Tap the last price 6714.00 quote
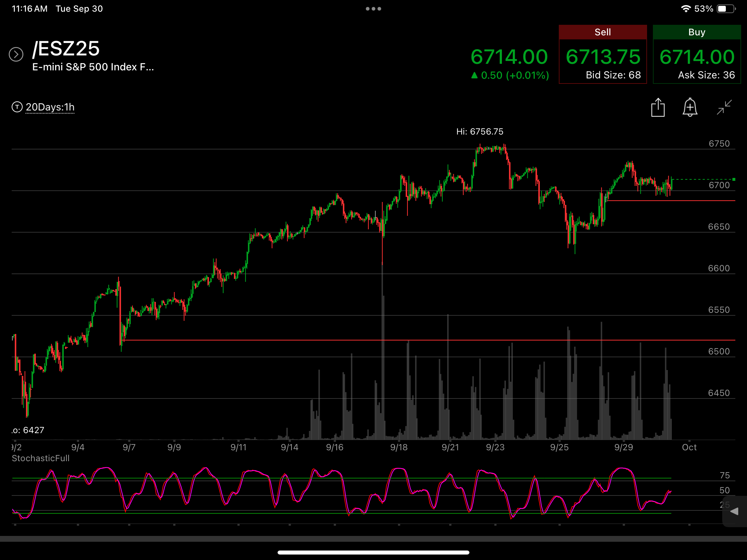This screenshot has height=560, width=747. (509, 57)
